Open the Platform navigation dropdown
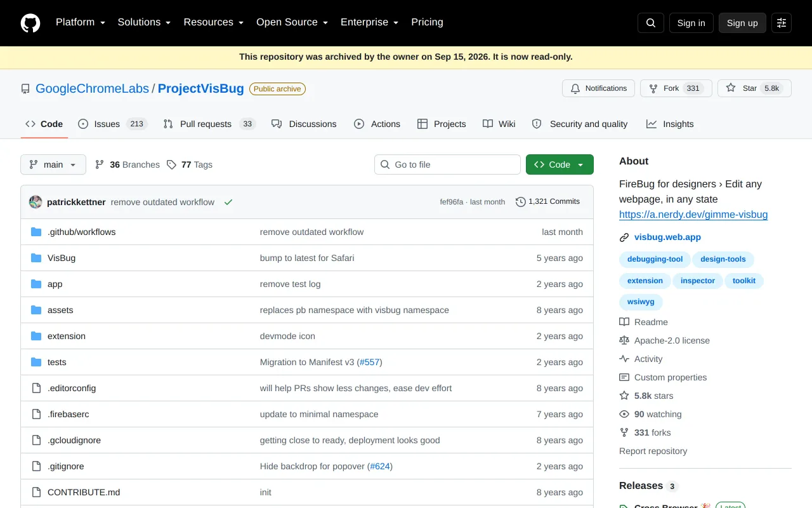The width and height of the screenshot is (812, 508). pos(80,22)
